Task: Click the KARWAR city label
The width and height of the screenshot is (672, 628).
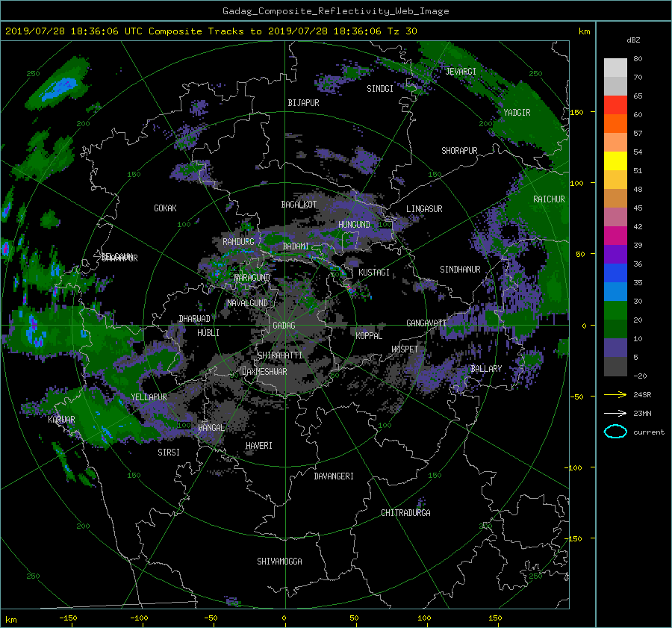Action: click(x=61, y=419)
